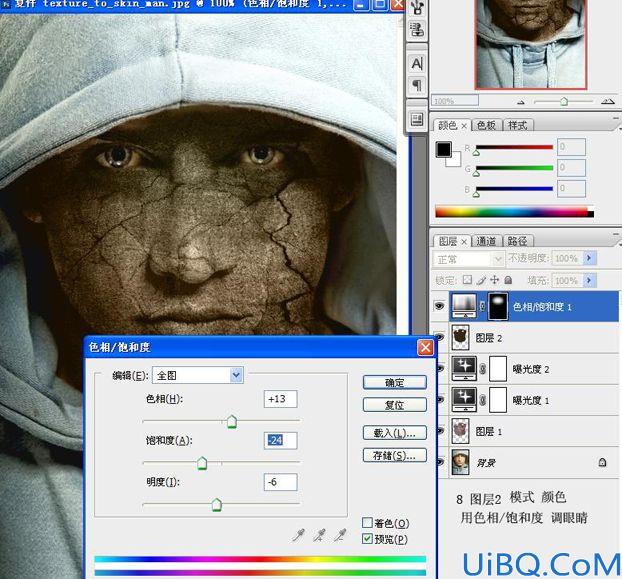Viewport: 622px width, 579px height.
Task: Click link icon of 曝光度 1 layer
Action: 482,401
